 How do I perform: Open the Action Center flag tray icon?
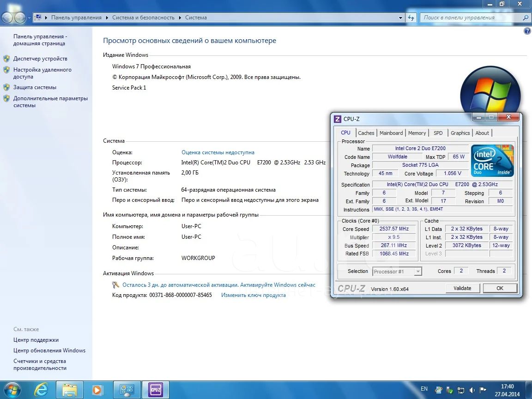click(x=483, y=390)
